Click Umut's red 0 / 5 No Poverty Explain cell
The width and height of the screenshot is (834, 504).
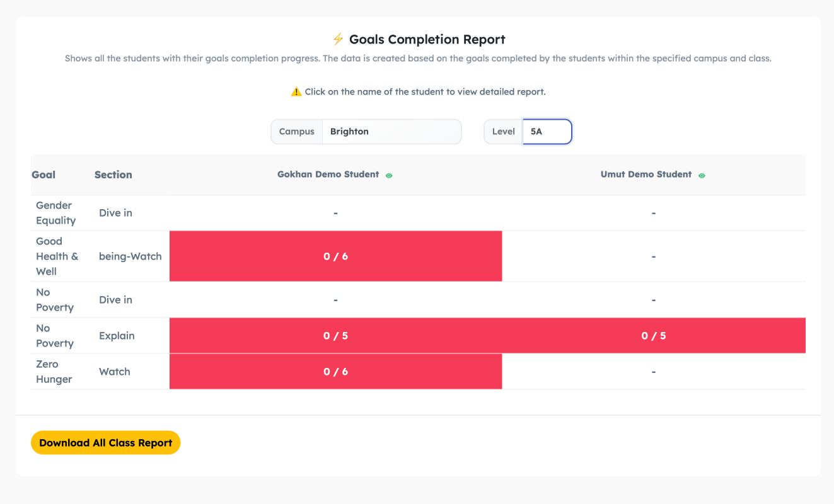pyautogui.click(x=654, y=336)
